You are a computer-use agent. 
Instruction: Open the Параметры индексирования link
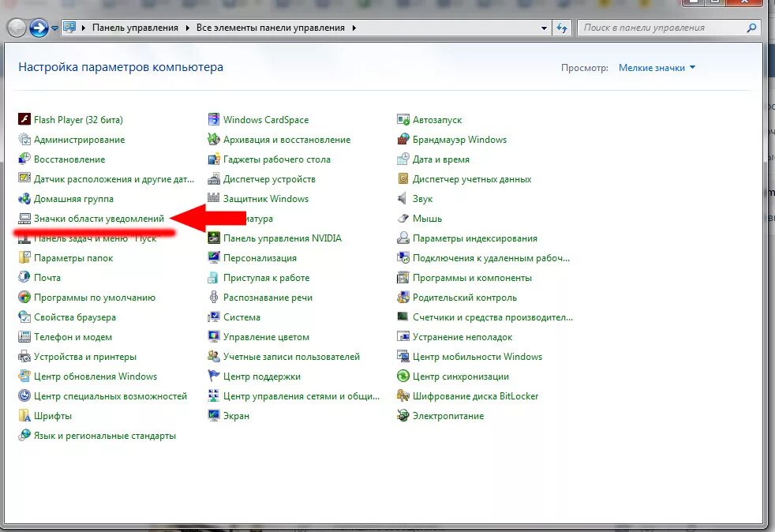coord(474,238)
